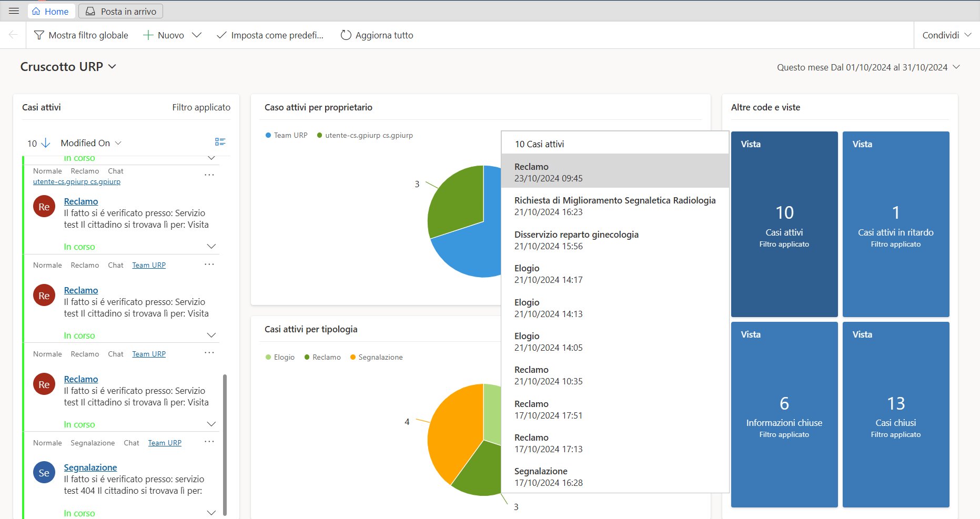Viewport: 980px width, 519px height.
Task: Open the Modified On sort dropdown
Action: (x=91, y=143)
